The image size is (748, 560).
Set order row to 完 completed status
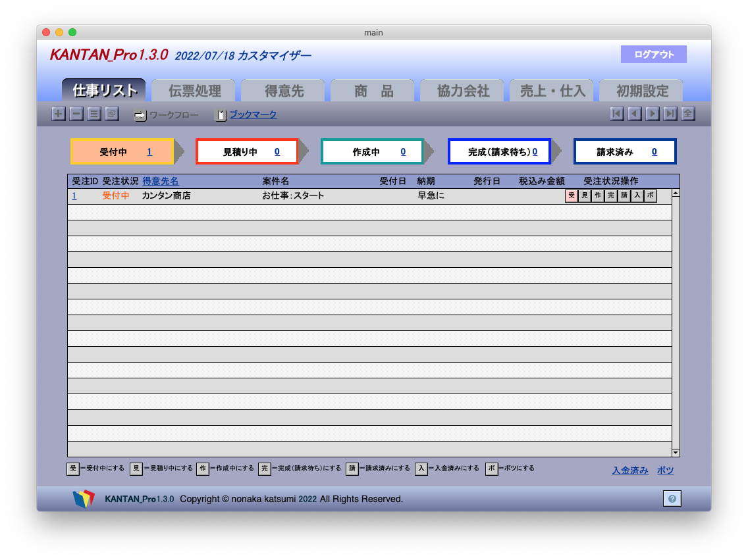tap(610, 196)
